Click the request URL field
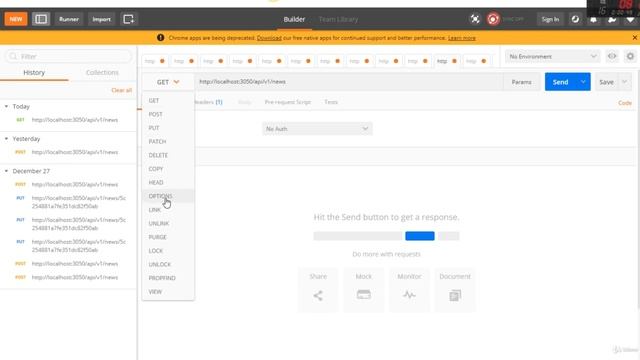The image size is (640, 360). 349,82
